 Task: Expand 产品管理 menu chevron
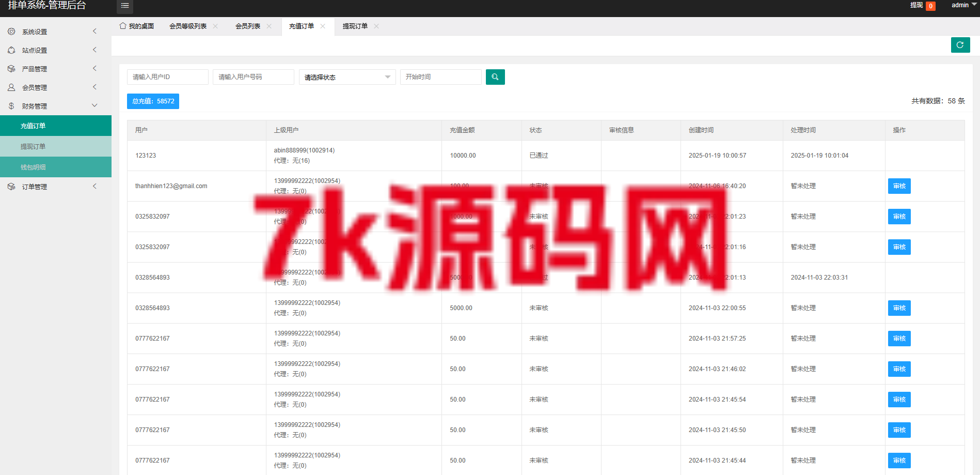click(x=94, y=69)
